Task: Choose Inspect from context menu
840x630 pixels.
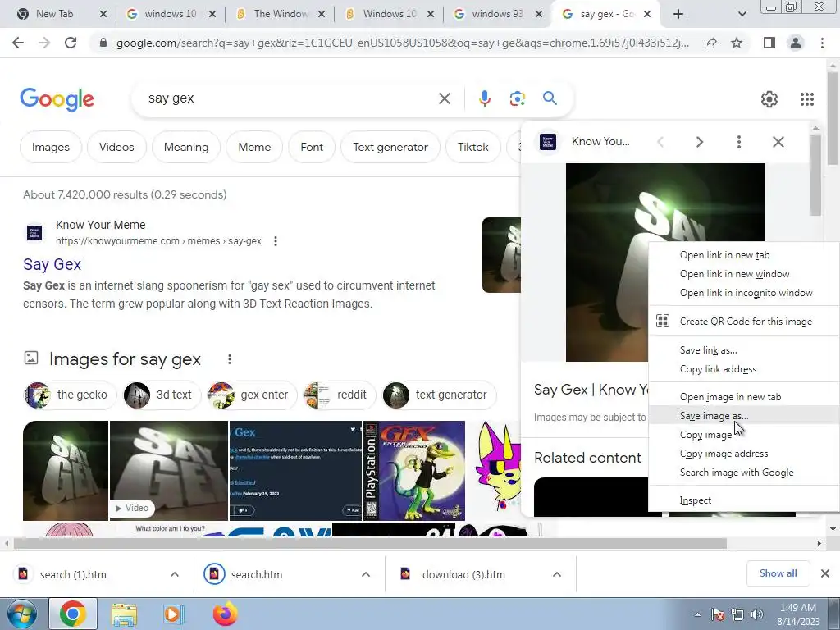Action: [x=743, y=500]
